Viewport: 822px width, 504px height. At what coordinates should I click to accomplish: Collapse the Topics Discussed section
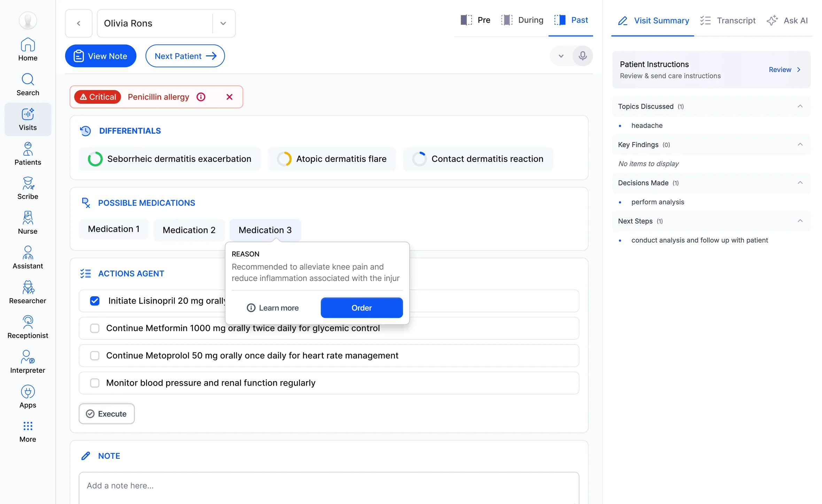[x=800, y=106]
